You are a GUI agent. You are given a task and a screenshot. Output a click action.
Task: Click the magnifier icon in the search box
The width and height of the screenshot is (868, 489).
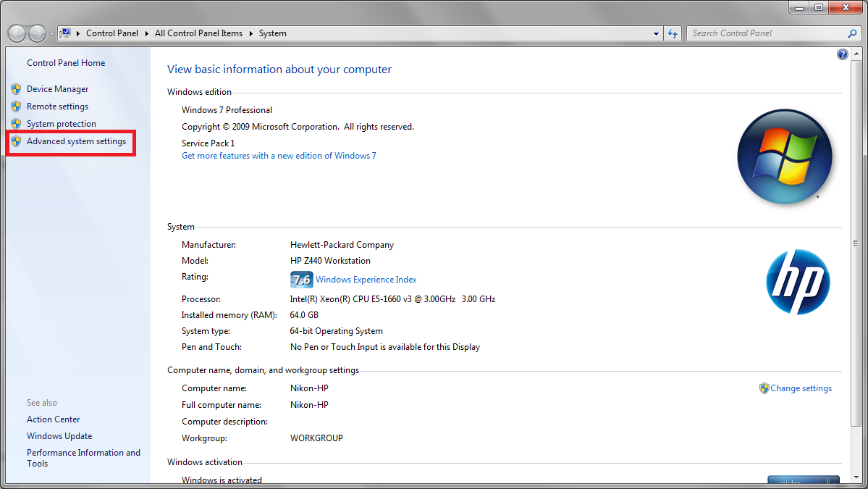[852, 33]
